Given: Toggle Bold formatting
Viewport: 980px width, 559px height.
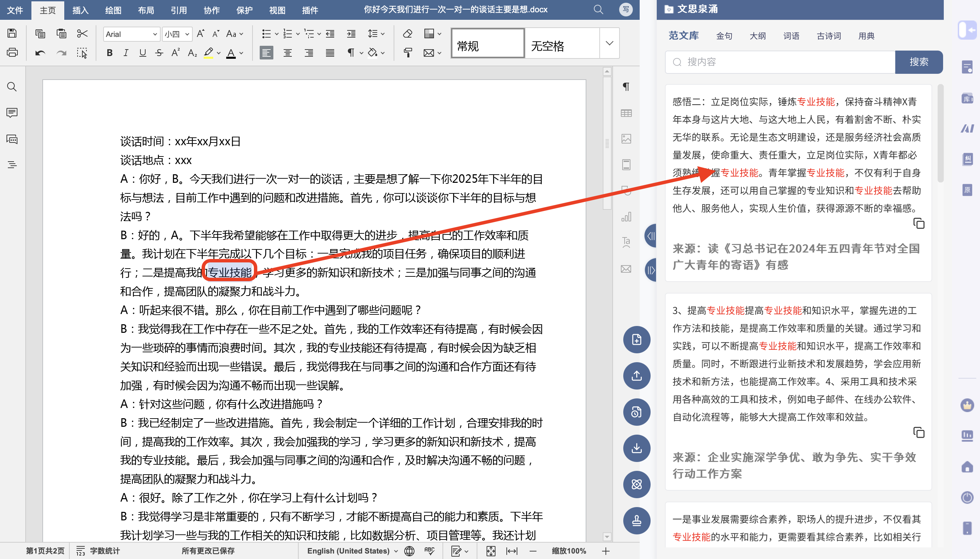Looking at the screenshot, I should 109,53.
